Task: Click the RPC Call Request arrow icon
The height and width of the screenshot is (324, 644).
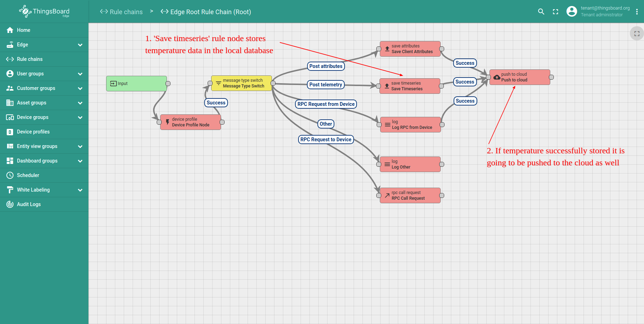Action: 387,195
